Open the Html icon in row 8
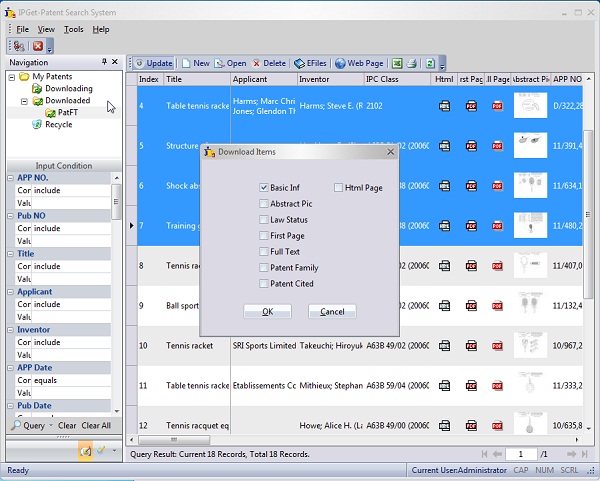The image size is (600, 481). [445, 265]
